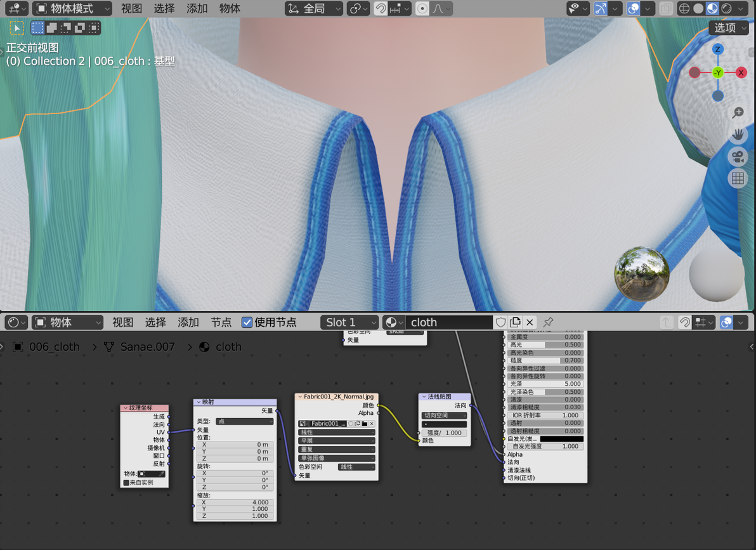Open the 全局 transform orientation dropdown
756x550 pixels.
(314, 8)
